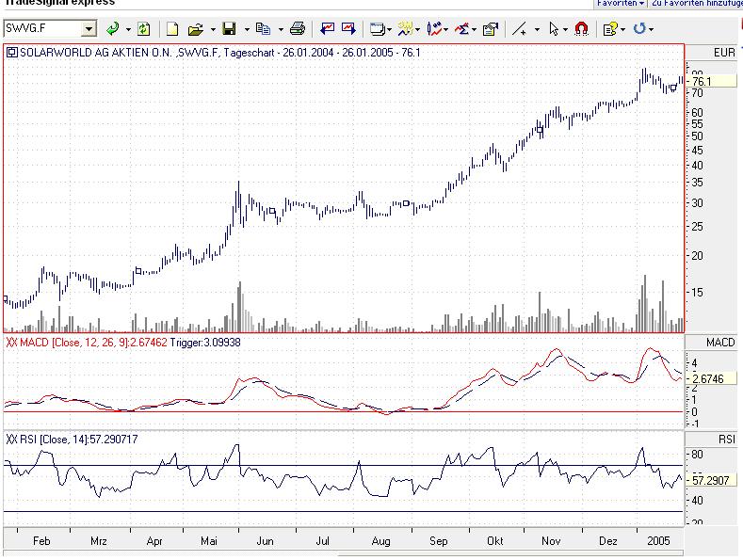
Task: Click the EUR currency label
Action: [724, 53]
